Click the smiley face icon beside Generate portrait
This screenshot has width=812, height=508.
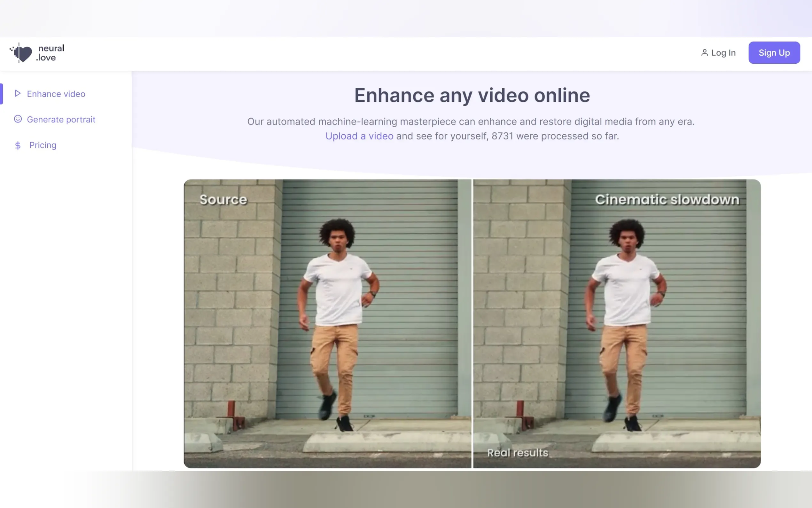click(x=18, y=119)
